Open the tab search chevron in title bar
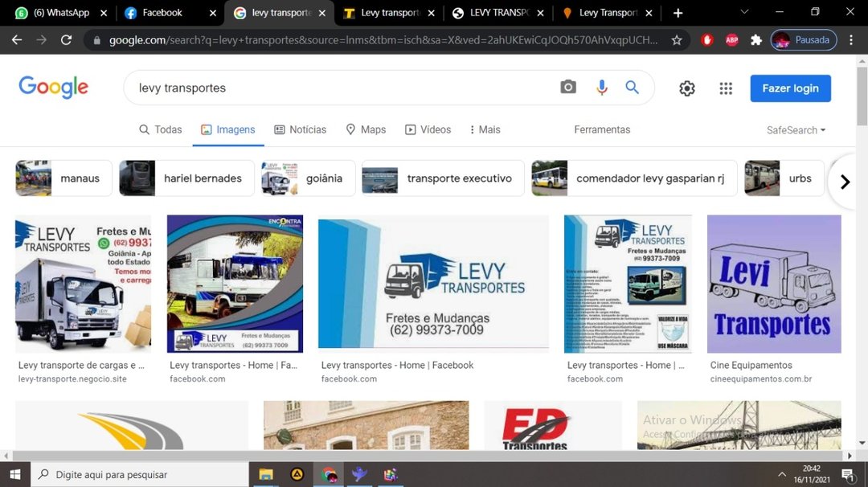The height and width of the screenshot is (487, 868). 744,11
